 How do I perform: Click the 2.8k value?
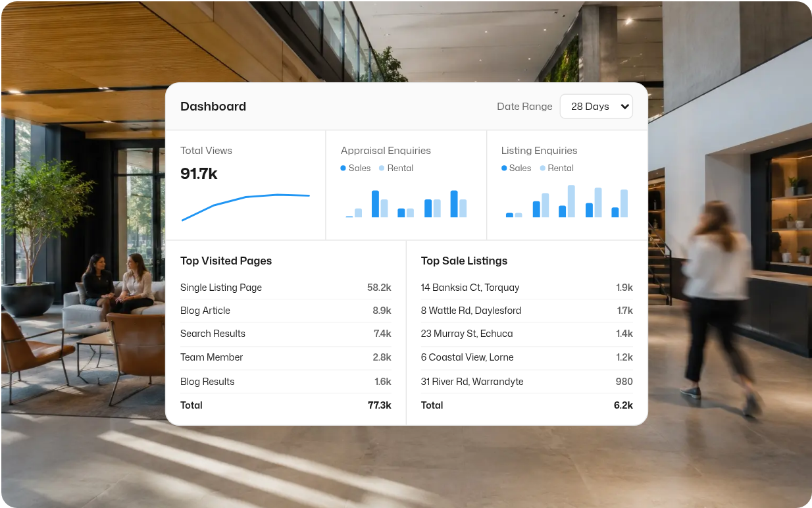[x=382, y=357]
